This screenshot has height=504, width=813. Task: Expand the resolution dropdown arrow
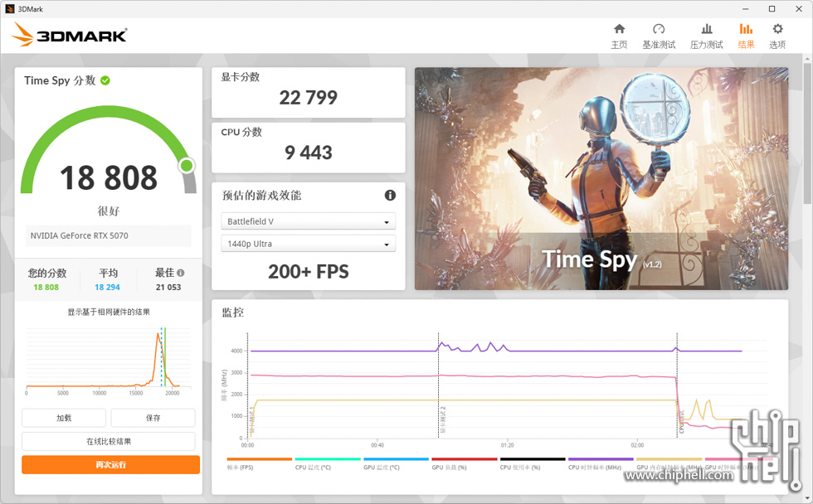point(386,244)
